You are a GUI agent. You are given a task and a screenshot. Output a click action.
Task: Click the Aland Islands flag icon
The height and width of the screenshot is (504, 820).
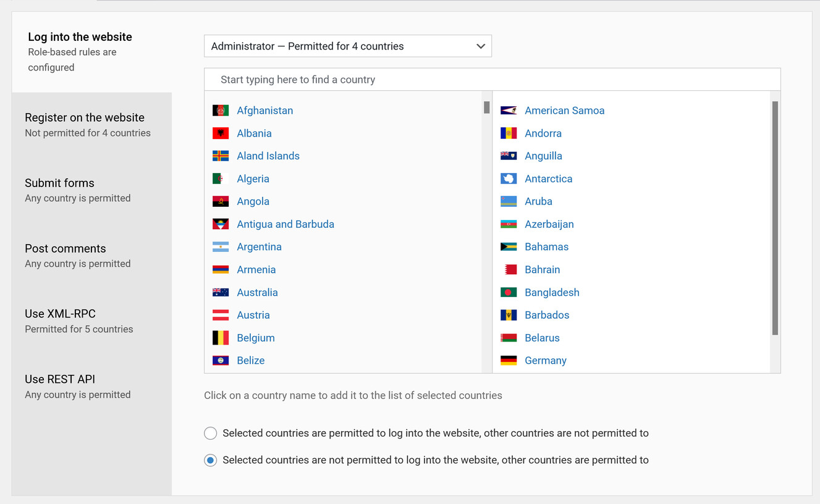tap(221, 156)
